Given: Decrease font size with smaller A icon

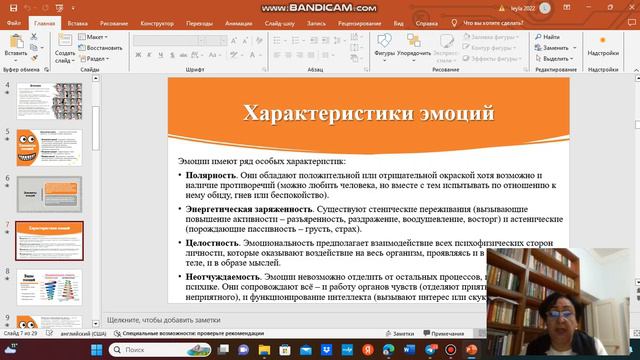Looking at the screenshot, I should point(245,40).
